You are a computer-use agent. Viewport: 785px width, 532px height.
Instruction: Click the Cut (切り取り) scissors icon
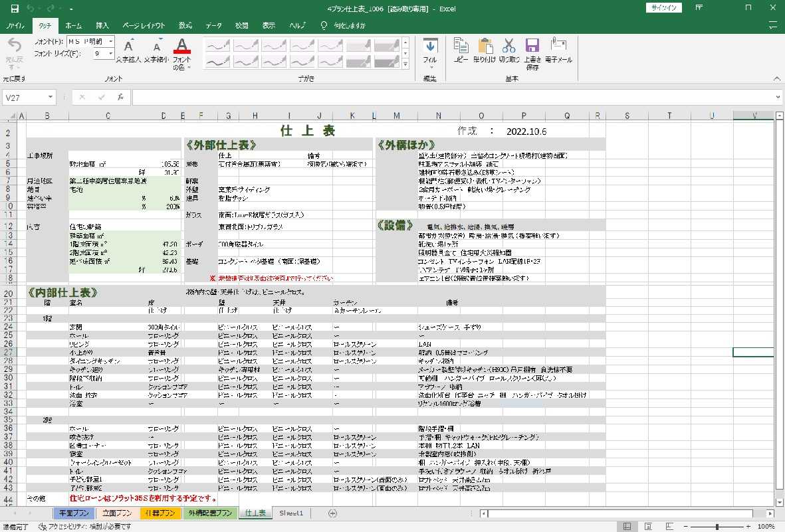[508, 45]
